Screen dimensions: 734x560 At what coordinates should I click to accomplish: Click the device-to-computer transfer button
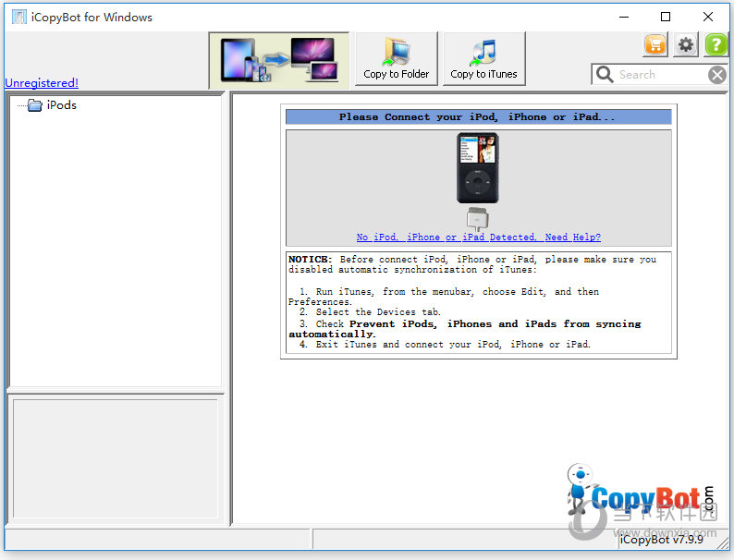[x=279, y=60]
